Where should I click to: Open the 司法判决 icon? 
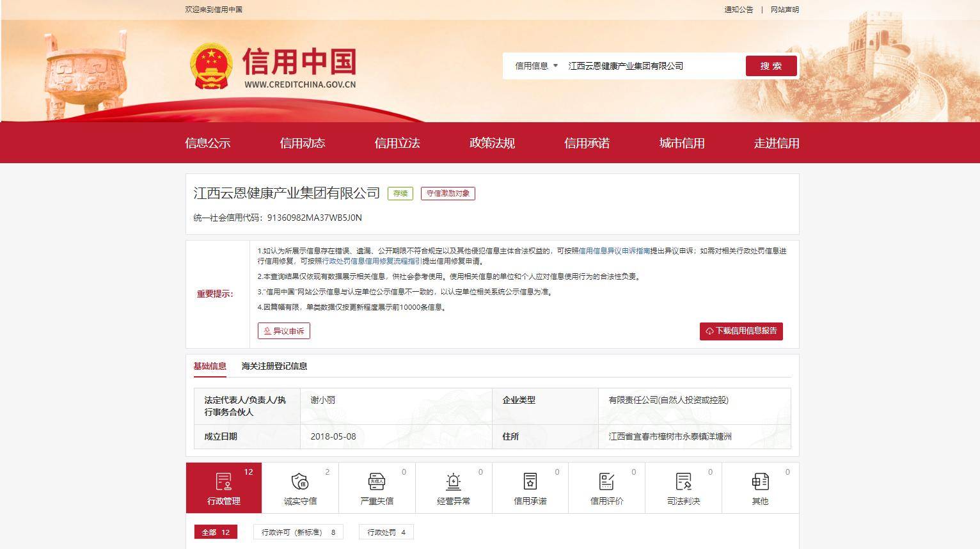683,481
